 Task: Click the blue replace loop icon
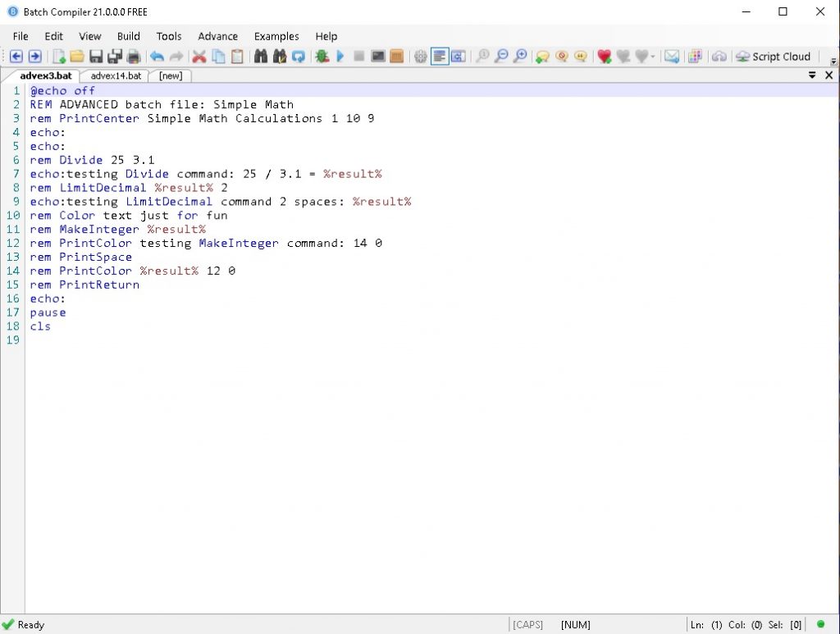tap(299, 57)
